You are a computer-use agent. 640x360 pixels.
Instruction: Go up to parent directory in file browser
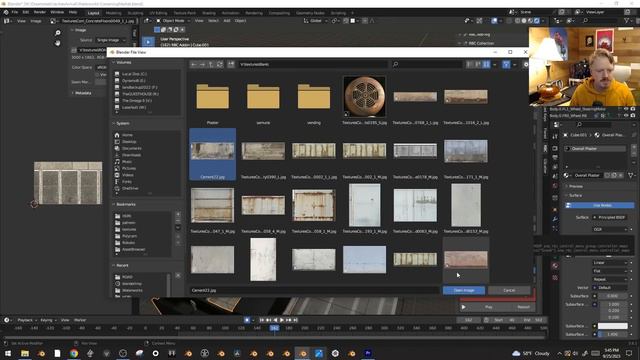coord(211,64)
